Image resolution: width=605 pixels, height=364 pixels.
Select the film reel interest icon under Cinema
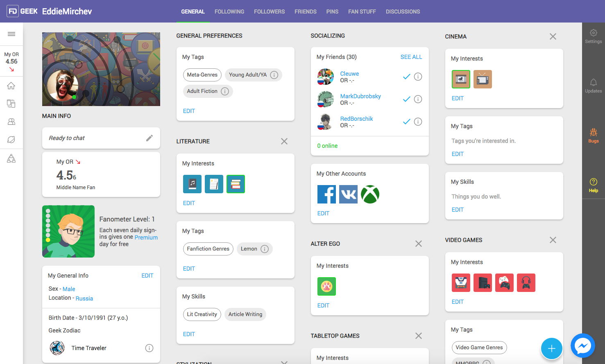pyautogui.click(x=461, y=79)
